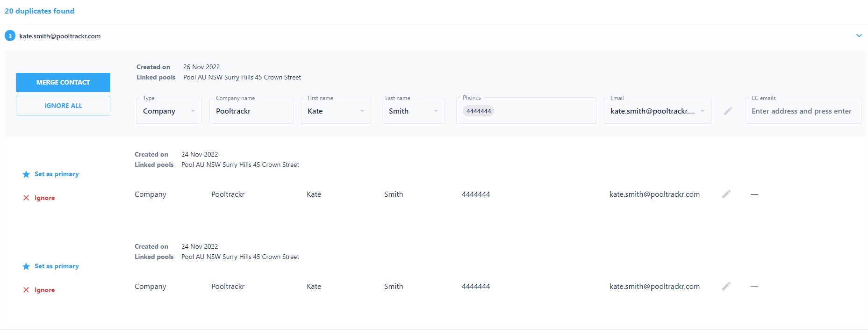Click the pencil edit icon in merge row
The height and width of the screenshot is (330, 868).
pos(728,111)
